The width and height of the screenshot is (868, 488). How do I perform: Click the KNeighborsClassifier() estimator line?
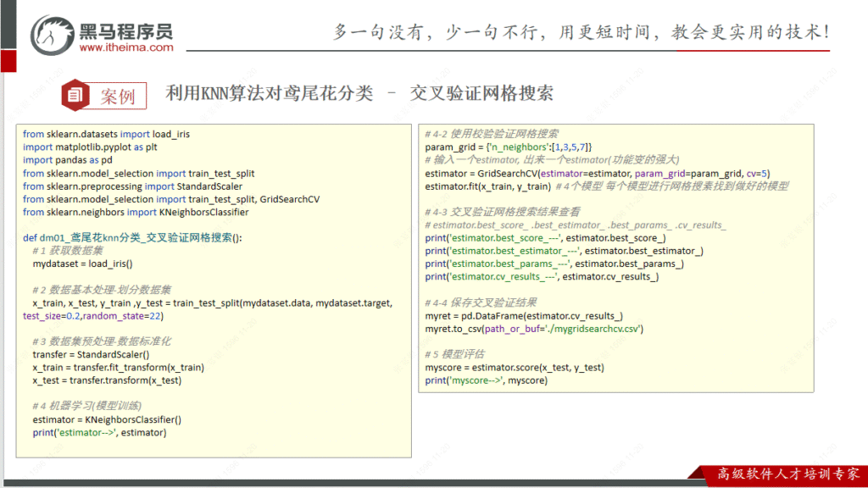point(107,419)
